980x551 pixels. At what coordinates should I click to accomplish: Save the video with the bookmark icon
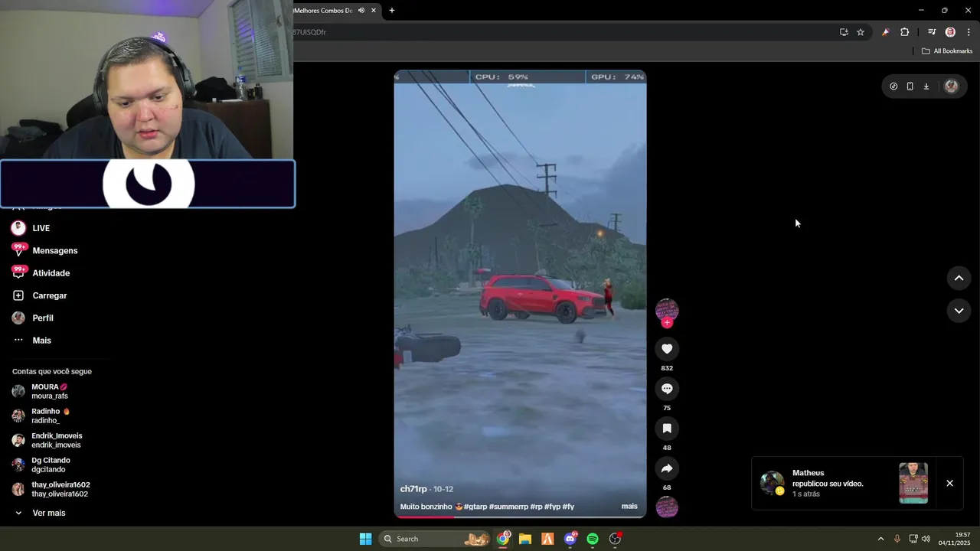tap(667, 429)
